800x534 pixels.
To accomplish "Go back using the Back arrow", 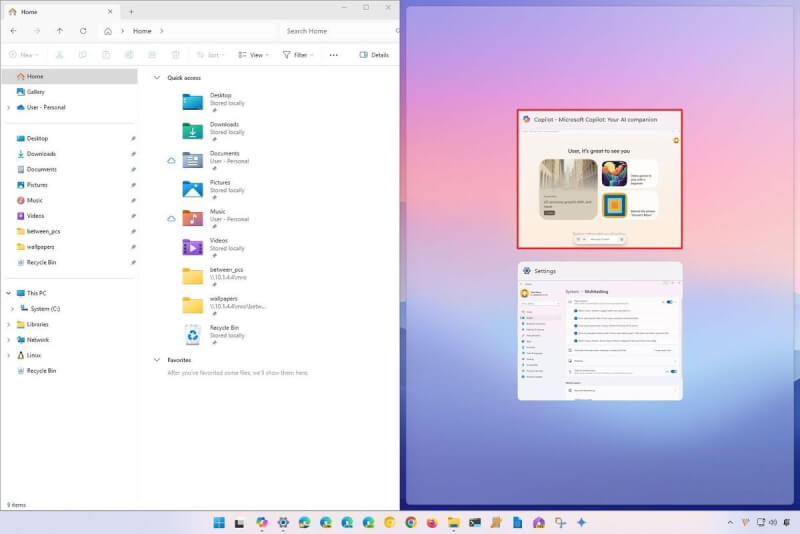I will [13, 31].
